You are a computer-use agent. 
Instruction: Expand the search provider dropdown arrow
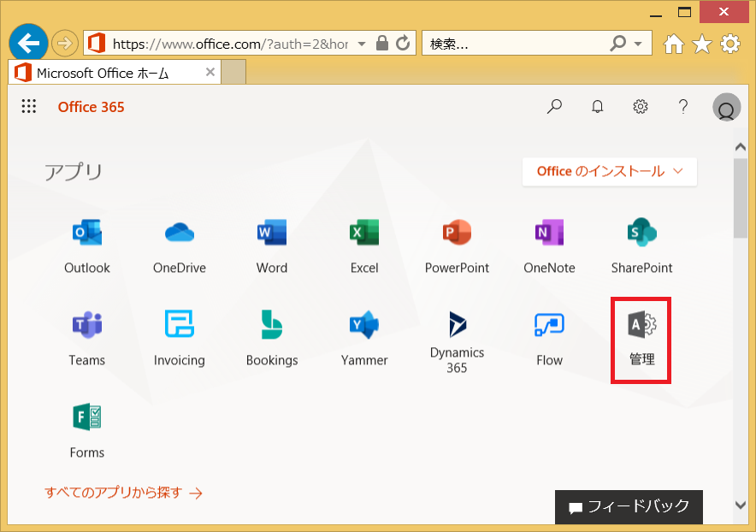(638, 44)
